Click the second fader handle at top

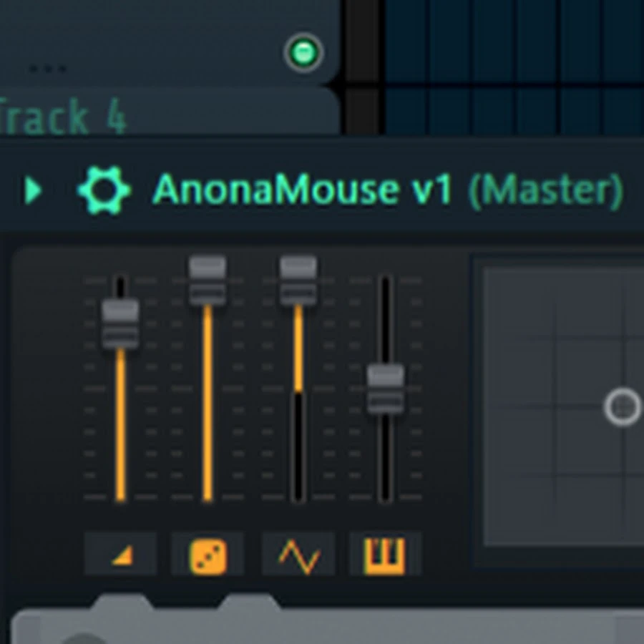[208, 280]
